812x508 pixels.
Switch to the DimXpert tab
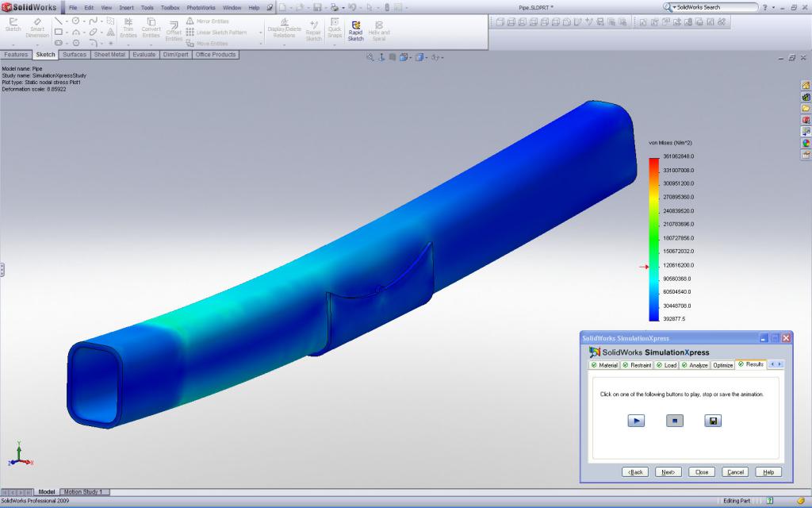pyautogui.click(x=175, y=55)
